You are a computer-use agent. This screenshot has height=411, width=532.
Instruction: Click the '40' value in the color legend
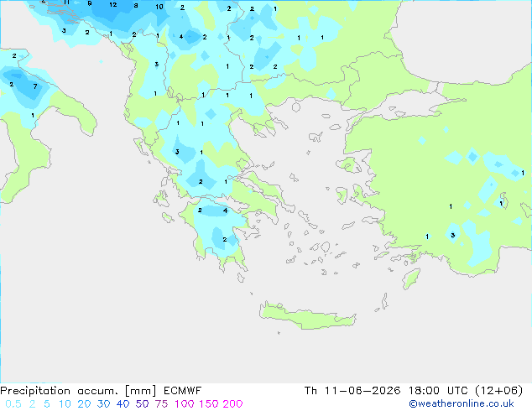point(123,404)
